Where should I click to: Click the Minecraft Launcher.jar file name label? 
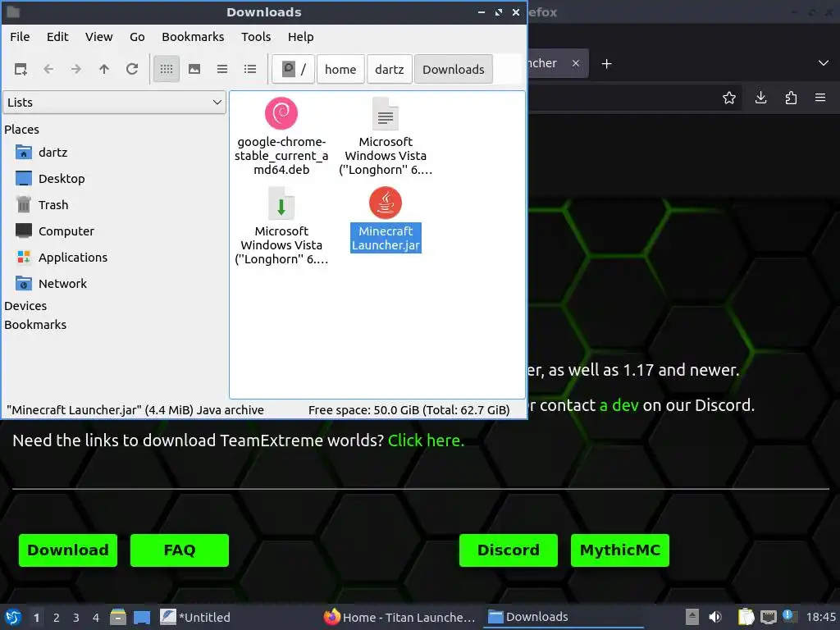386,239
